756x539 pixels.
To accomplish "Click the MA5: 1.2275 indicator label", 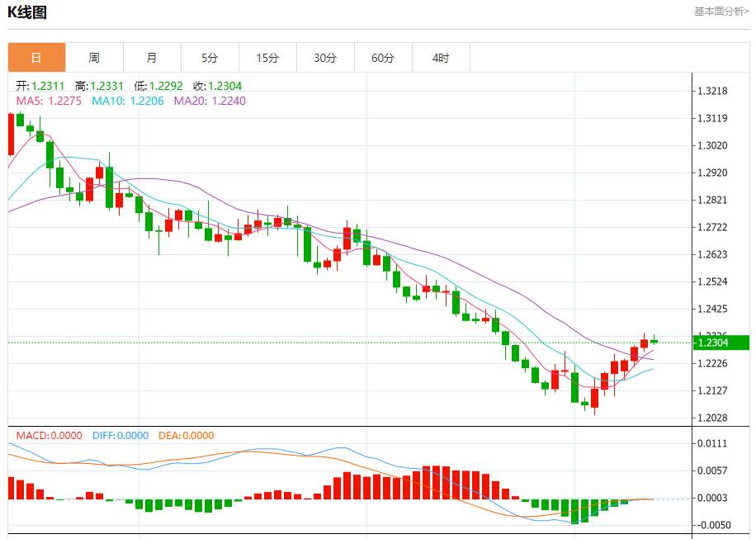I will [49, 101].
